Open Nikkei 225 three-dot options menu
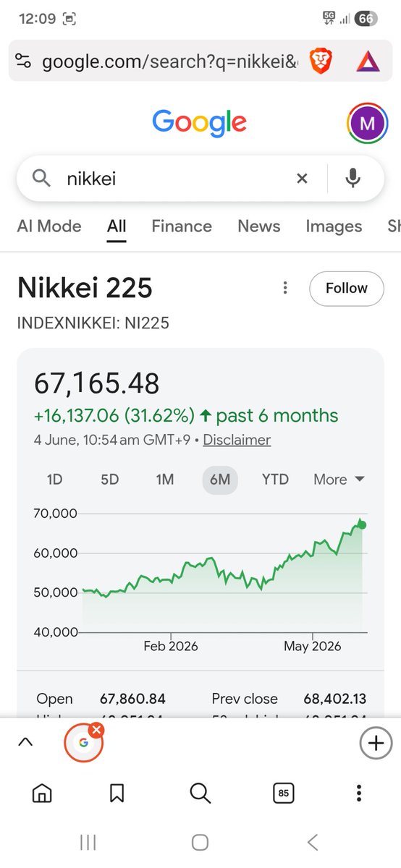 pos(286,288)
